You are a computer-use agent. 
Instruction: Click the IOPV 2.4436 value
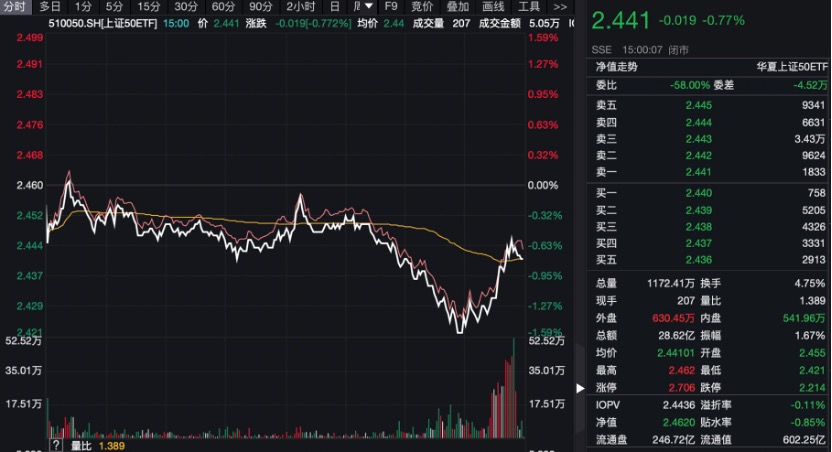click(x=679, y=405)
